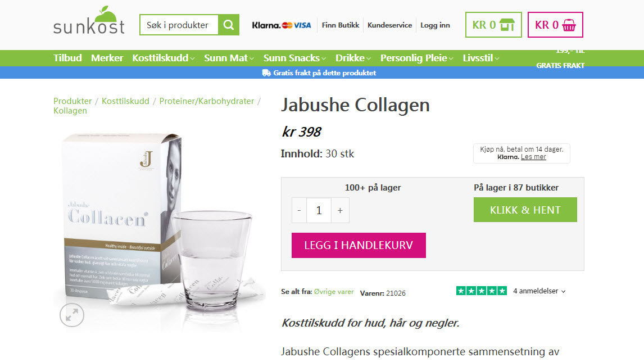Enlarge product image with expand icon
644x362 pixels.
coord(72,315)
